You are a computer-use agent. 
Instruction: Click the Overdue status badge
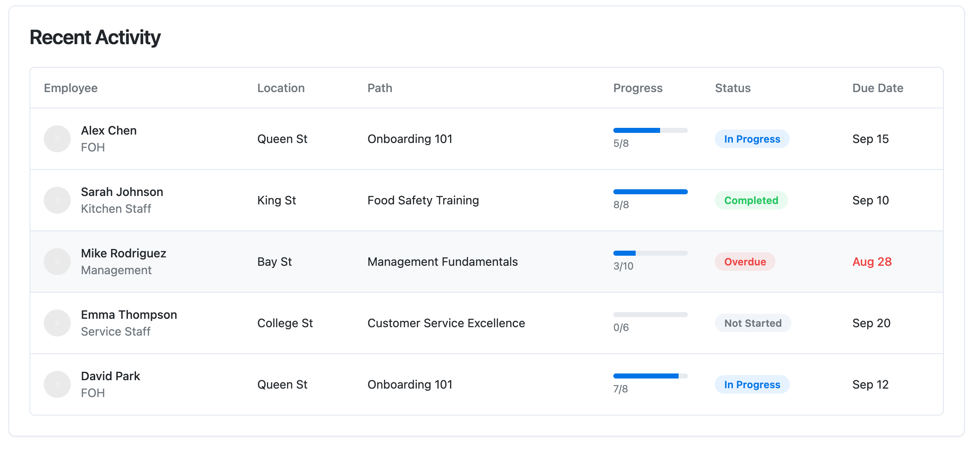(745, 262)
